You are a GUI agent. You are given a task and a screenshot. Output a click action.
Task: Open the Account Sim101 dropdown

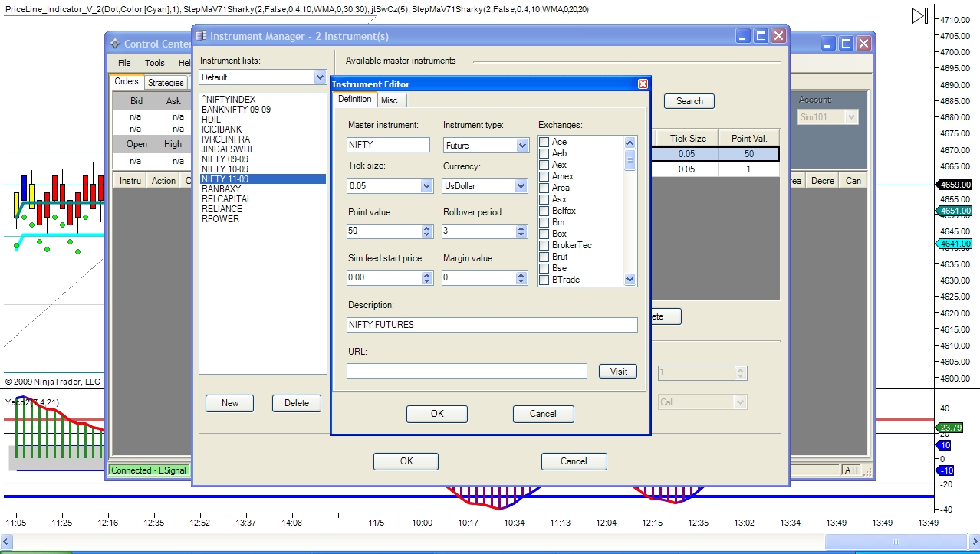pyautogui.click(x=851, y=117)
